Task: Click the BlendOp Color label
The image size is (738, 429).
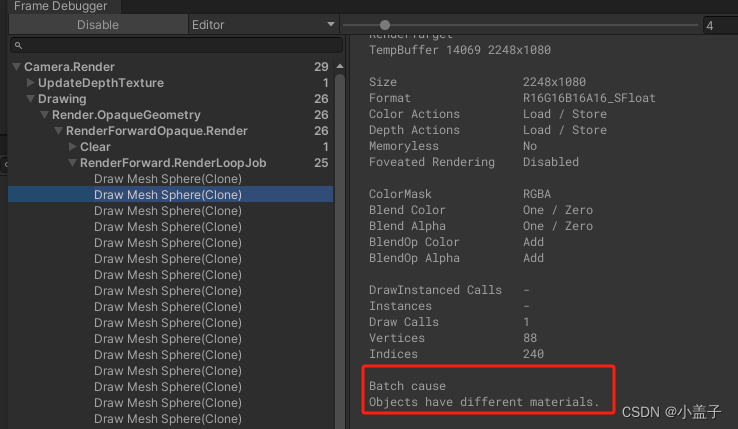Action: click(x=414, y=242)
